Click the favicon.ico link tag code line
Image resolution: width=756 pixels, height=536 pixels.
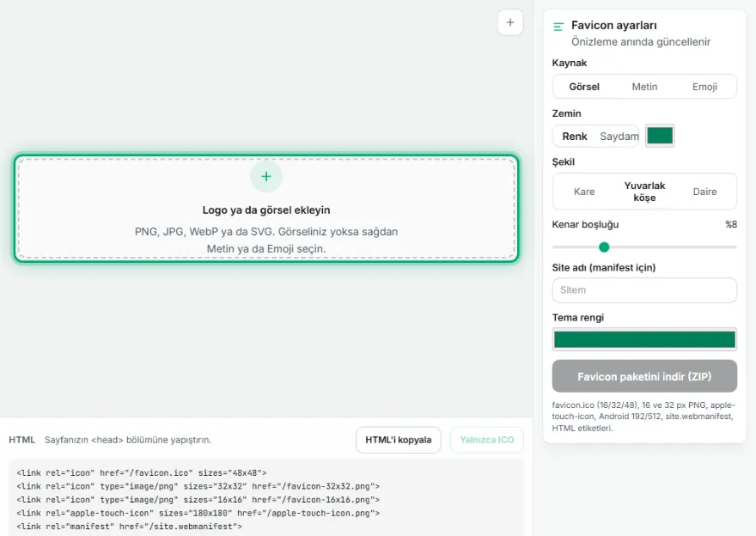(141, 472)
